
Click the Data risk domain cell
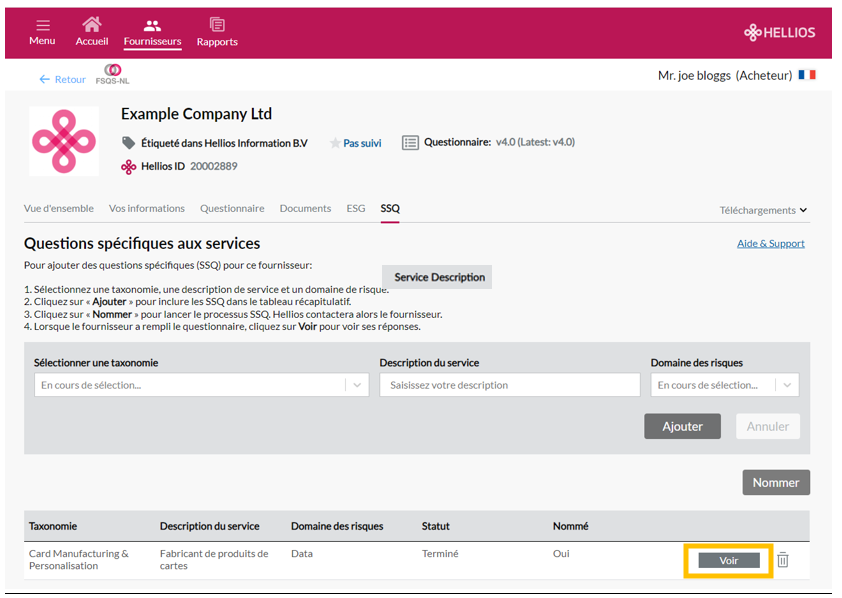pos(302,553)
